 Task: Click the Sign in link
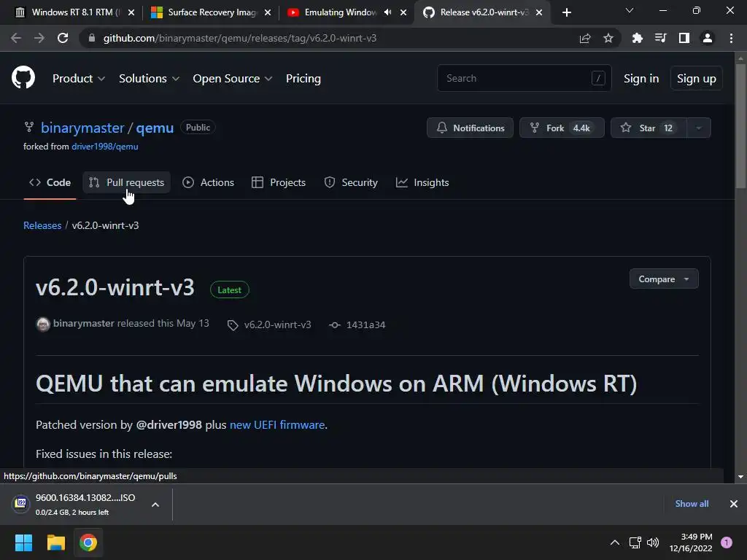pos(641,78)
